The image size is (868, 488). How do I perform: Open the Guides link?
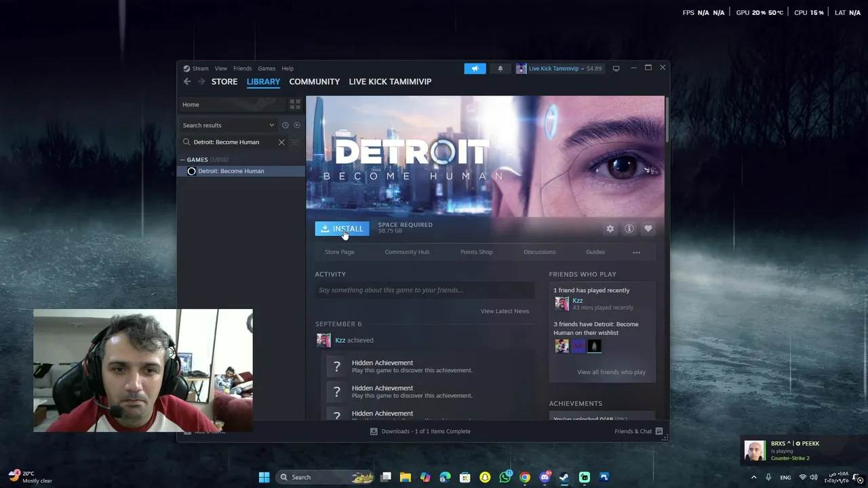(x=595, y=252)
